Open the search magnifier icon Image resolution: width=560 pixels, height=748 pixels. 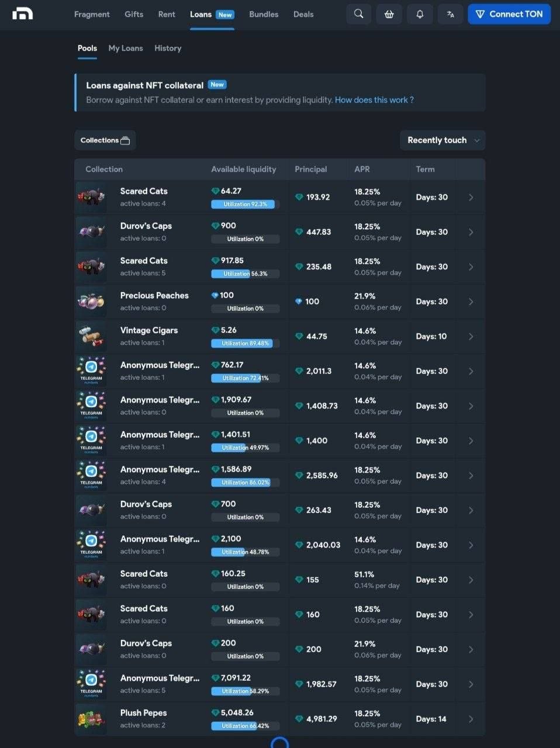coord(359,14)
